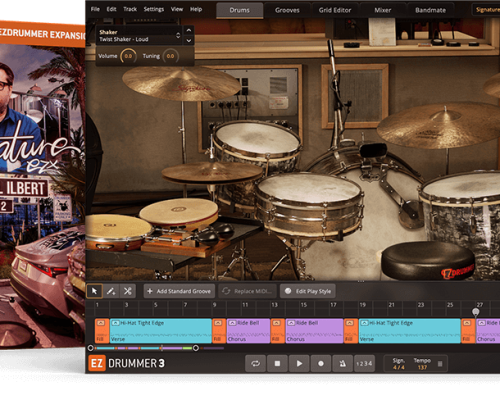The image size is (500, 400).
Task: Click the right handle of song overview bar
Action: (x=196, y=348)
